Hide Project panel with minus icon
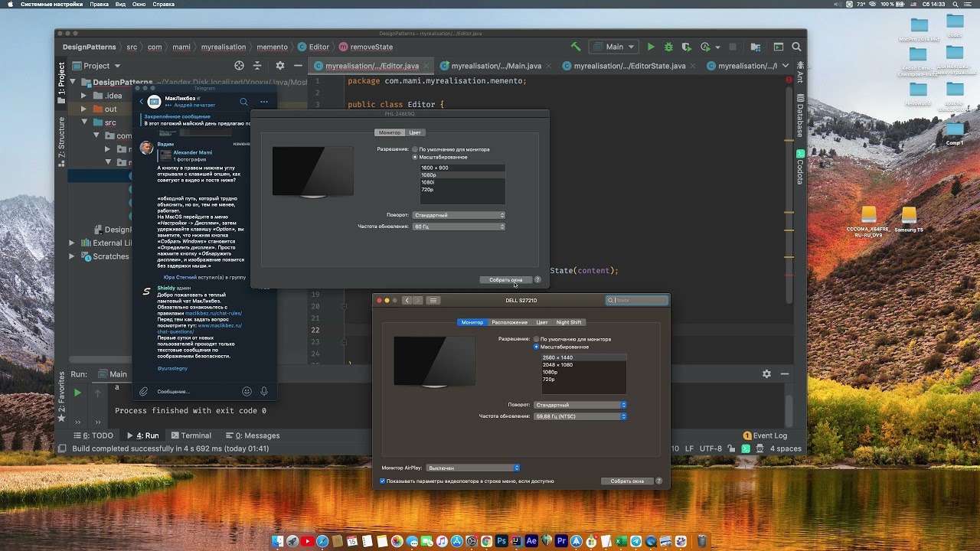The image size is (980, 551). (x=298, y=66)
